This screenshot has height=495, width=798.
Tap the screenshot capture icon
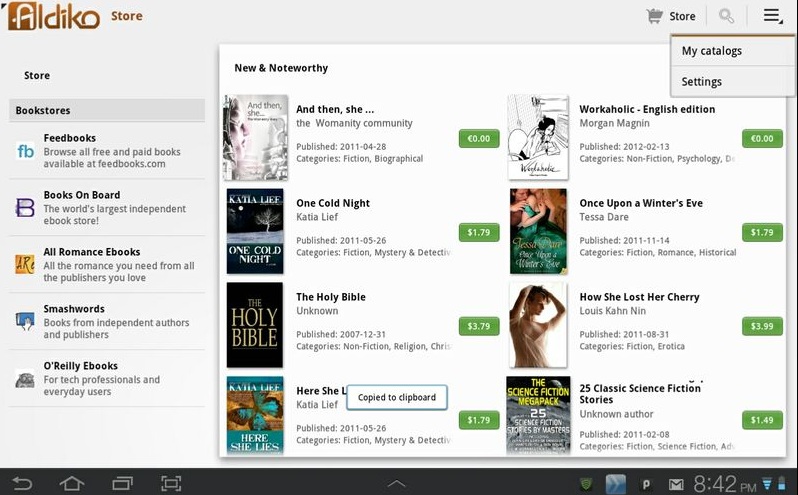tap(171, 483)
